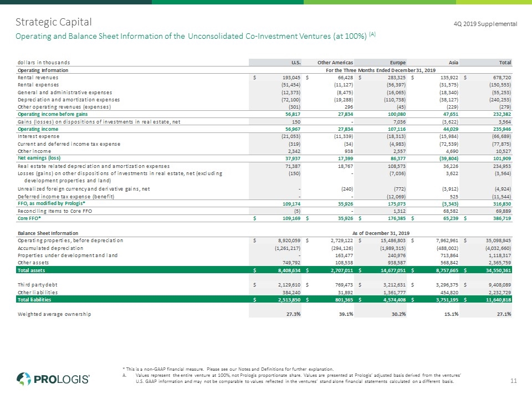Screen dimensions: 532x399
Task: Click U.S. rental revenues value 193,045
Action: click(291, 78)
